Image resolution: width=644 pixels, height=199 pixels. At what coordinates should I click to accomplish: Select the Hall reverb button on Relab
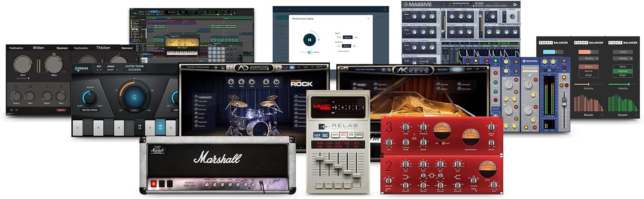[343, 135]
